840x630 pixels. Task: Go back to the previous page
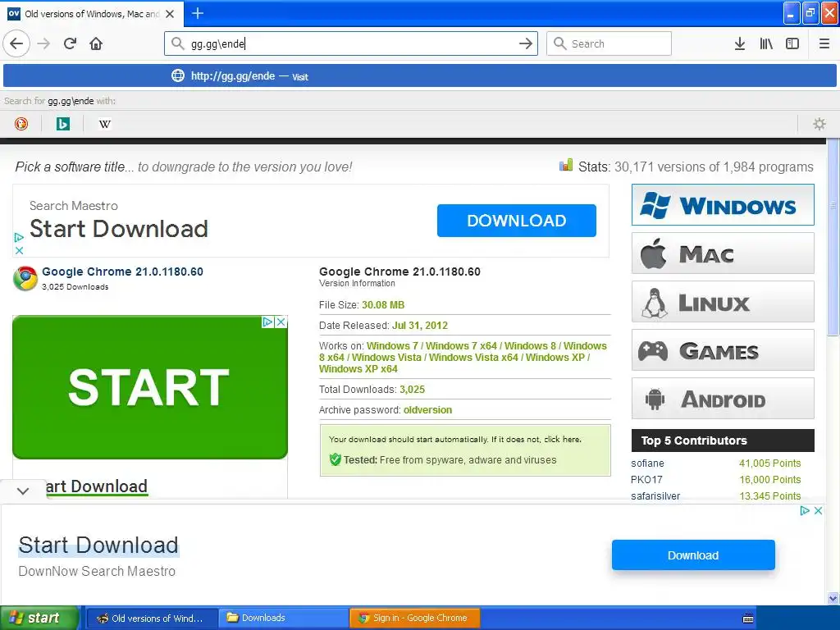coord(16,43)
